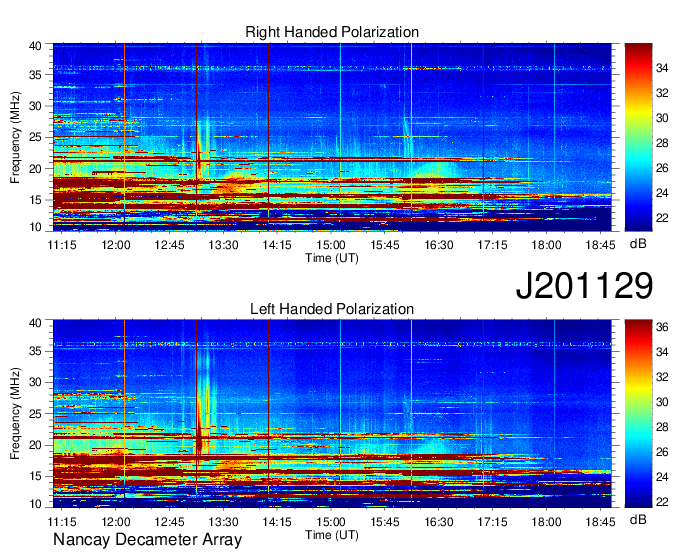The image size is (680, 552).
Task: Click 14:15 time tick on left-handed plot
Action: pyautogui.click(x=277, y=522)
